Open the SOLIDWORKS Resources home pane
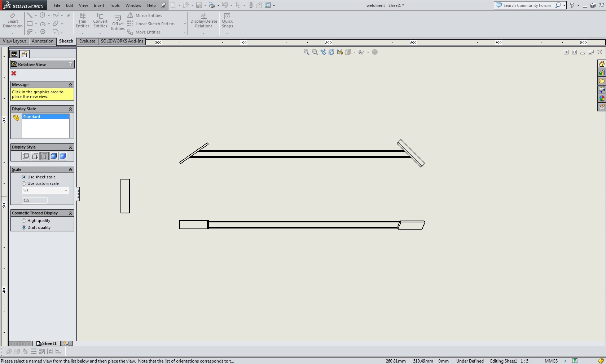 coord(602,64)
